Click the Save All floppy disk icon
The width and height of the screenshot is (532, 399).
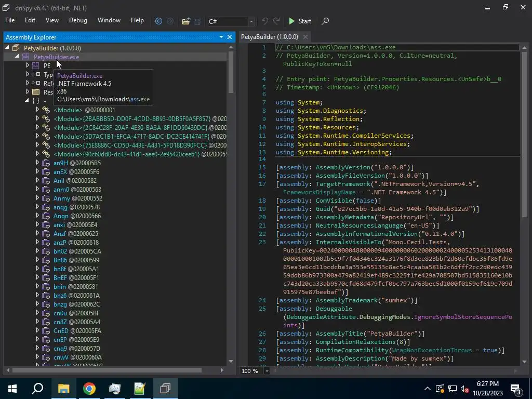click(197, 21)
